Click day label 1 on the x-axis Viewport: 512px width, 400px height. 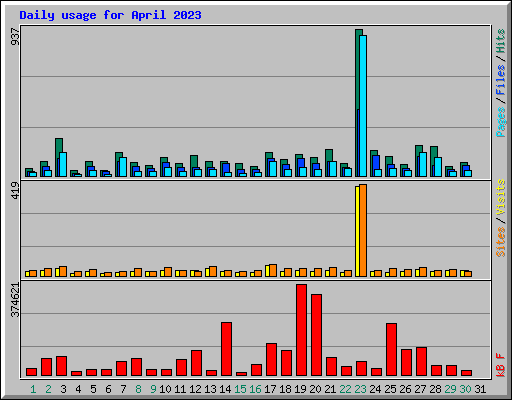[x=33, y=389]
